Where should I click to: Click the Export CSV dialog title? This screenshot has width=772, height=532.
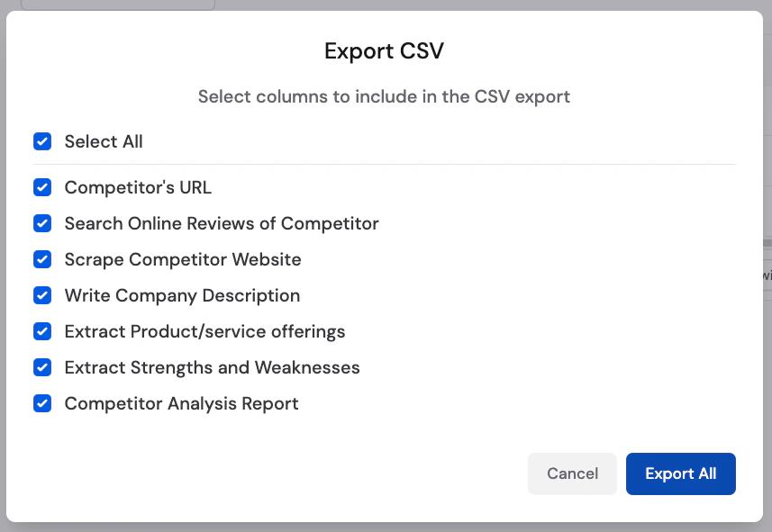click(384, 51)
